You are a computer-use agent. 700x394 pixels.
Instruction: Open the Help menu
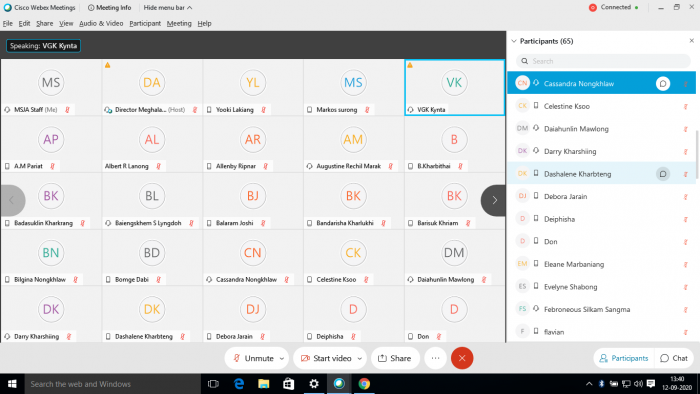click(x=204, y=23)
